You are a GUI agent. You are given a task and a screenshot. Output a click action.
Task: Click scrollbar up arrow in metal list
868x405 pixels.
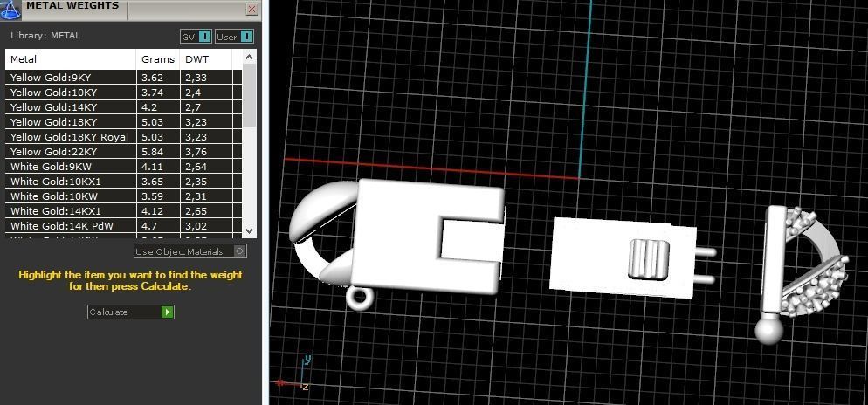250,57
